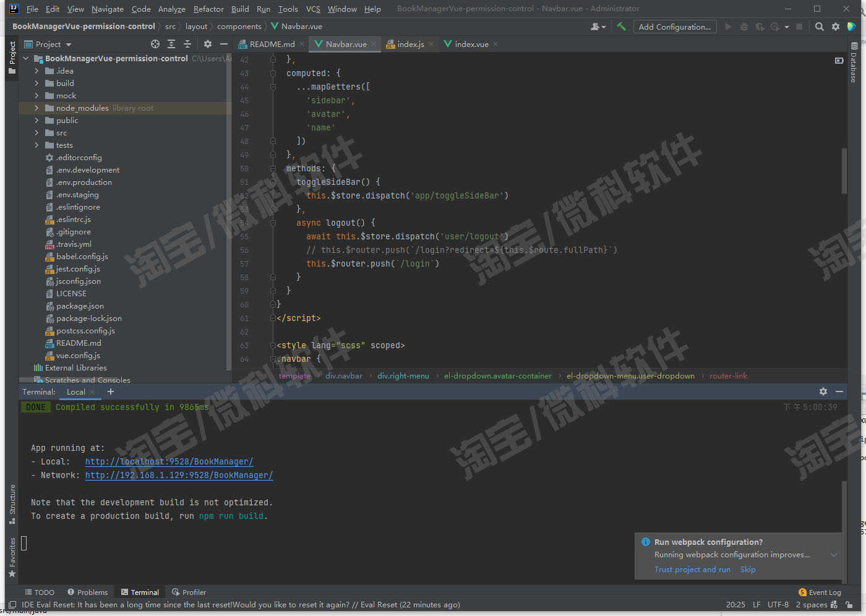866x616 pixels.
Task: Open the Profiler tool window
Action: tap(189, 592)
